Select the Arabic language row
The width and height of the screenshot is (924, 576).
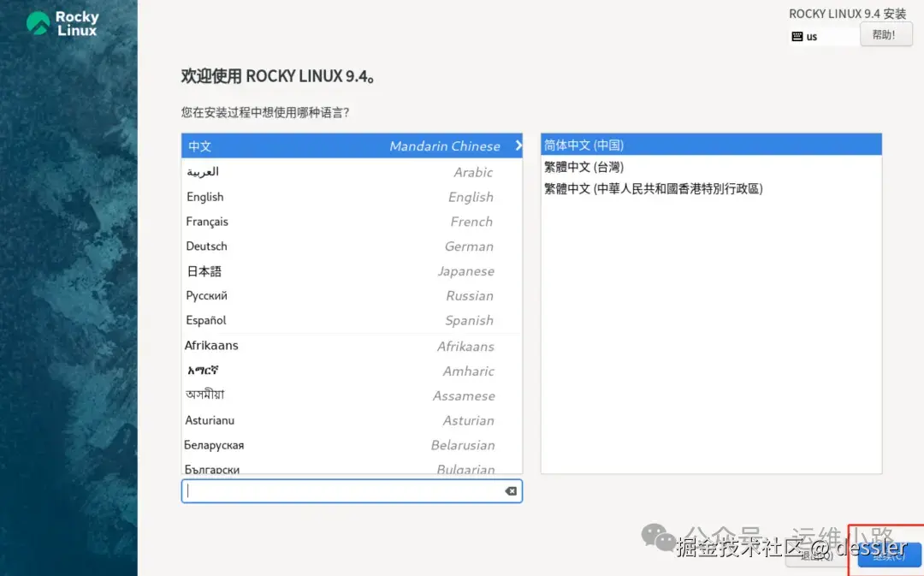pyautogui.click(x=352, y=171)
